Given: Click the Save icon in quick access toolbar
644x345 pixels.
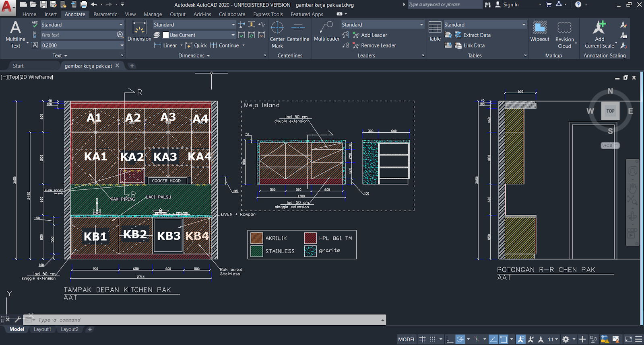Looking at the screenshot, I should pyautogui.click(x=43, y=4).
